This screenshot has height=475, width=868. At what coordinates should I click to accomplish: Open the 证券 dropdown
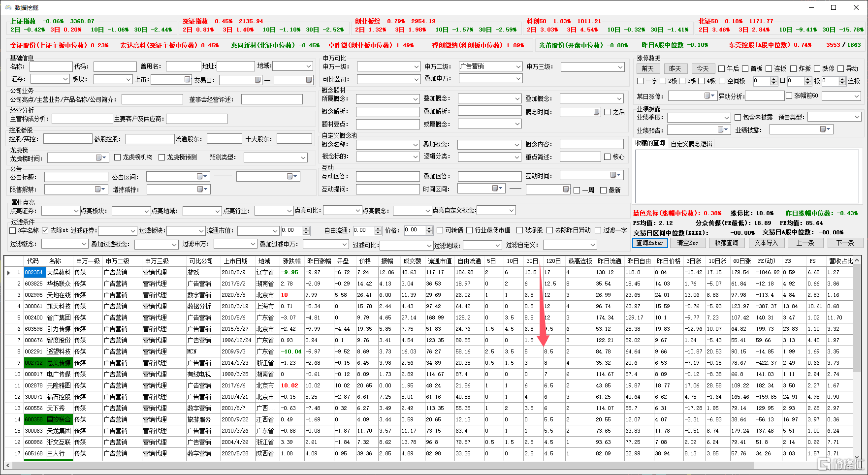(x=65, y=79)
